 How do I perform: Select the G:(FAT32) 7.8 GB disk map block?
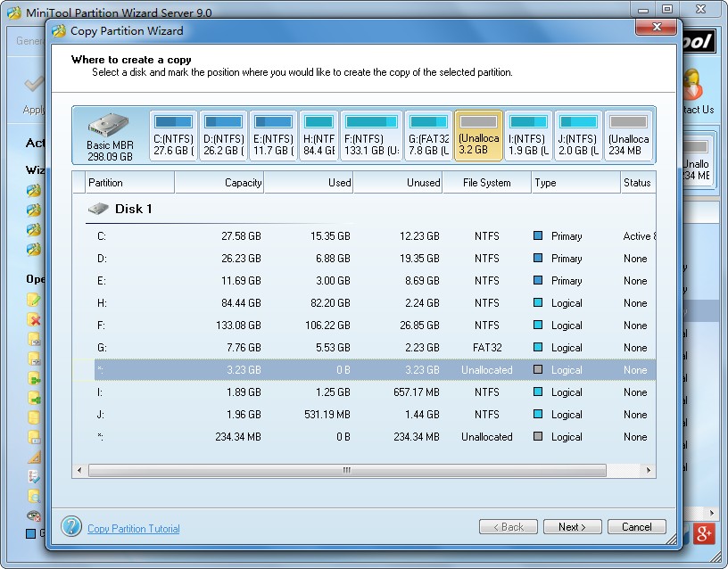[x=428, y=136]
